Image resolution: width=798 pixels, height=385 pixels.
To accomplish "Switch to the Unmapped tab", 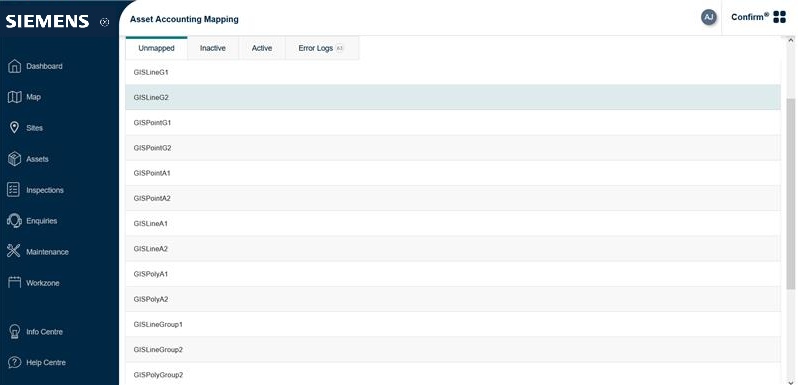I will click(x=156, y=48).
